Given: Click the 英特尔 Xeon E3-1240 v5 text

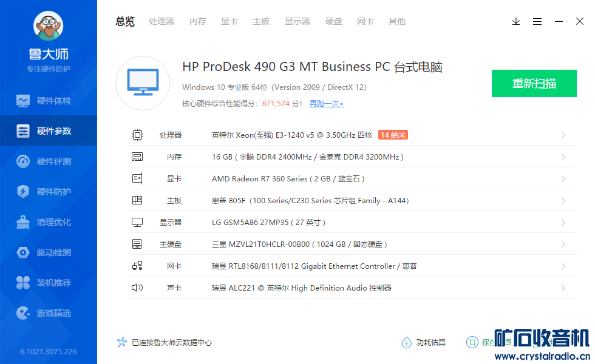Looking at the screenshot, I should click(292, 135).
